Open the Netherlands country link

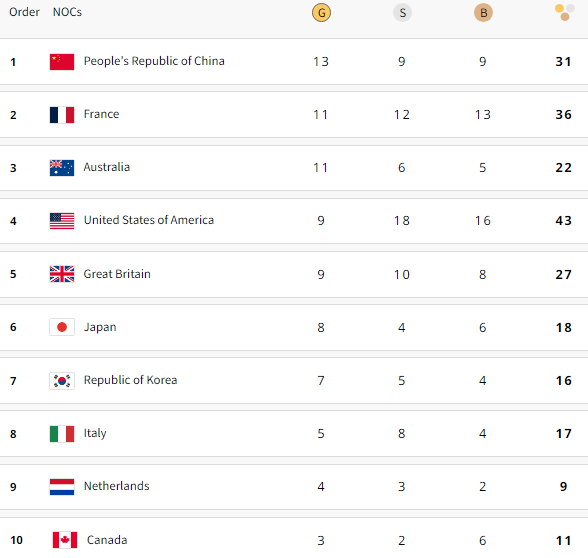[x=117, y=486]
